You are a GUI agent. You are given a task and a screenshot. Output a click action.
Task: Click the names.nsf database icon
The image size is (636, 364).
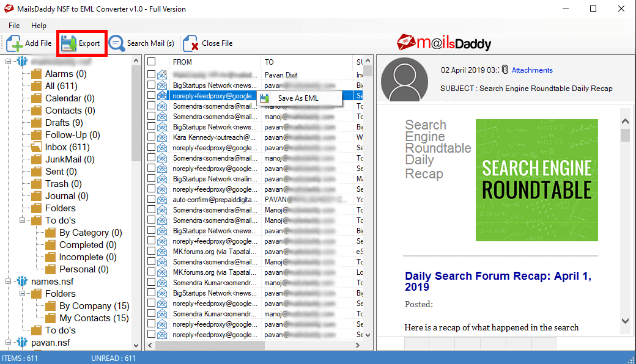[22, 281]
